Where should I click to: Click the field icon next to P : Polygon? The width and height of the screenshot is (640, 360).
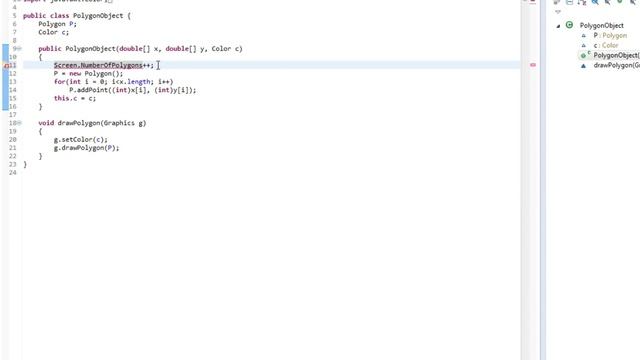pos(584,36)
